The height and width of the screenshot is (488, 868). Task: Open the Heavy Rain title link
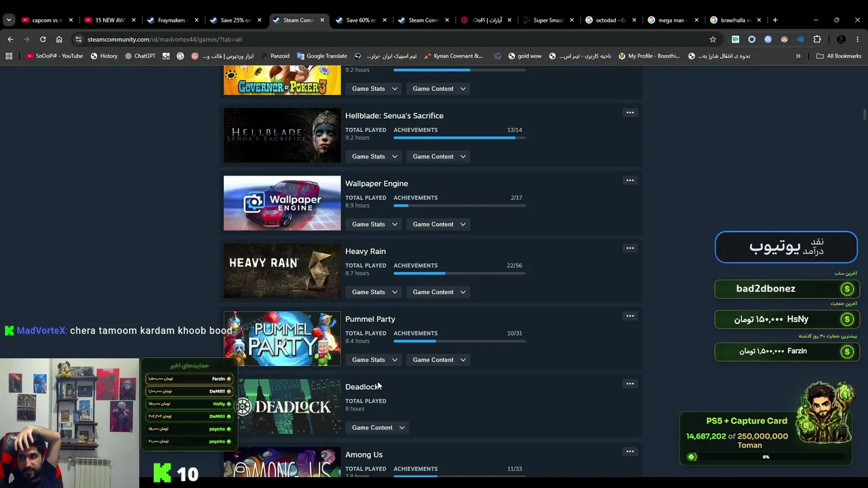(366, 251)
